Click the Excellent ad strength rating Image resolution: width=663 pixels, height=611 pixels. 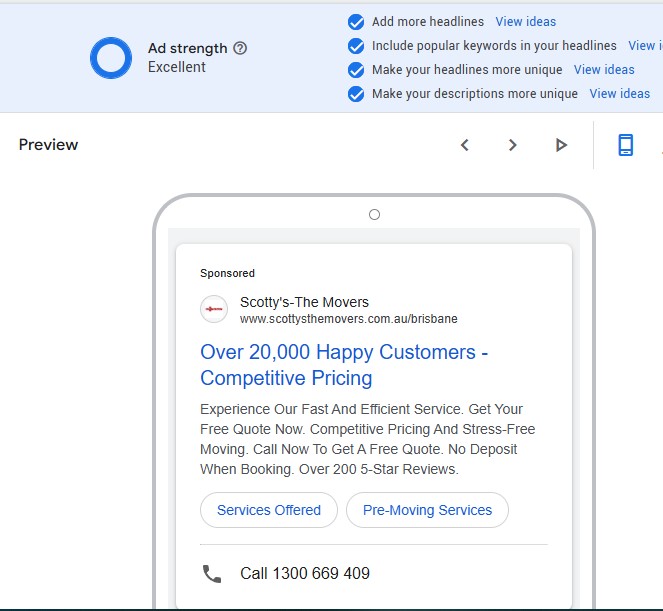[x=177, y=67]
